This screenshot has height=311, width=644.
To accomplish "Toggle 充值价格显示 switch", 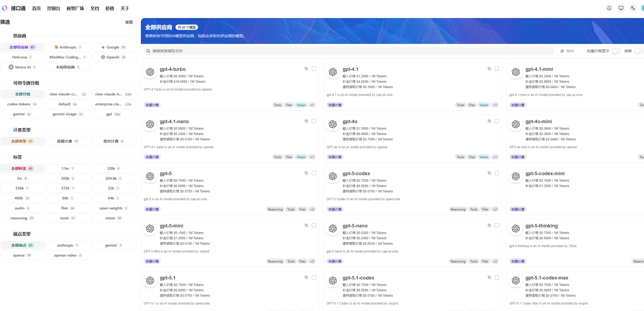I will pyautogui.click(x=616, y=51).
